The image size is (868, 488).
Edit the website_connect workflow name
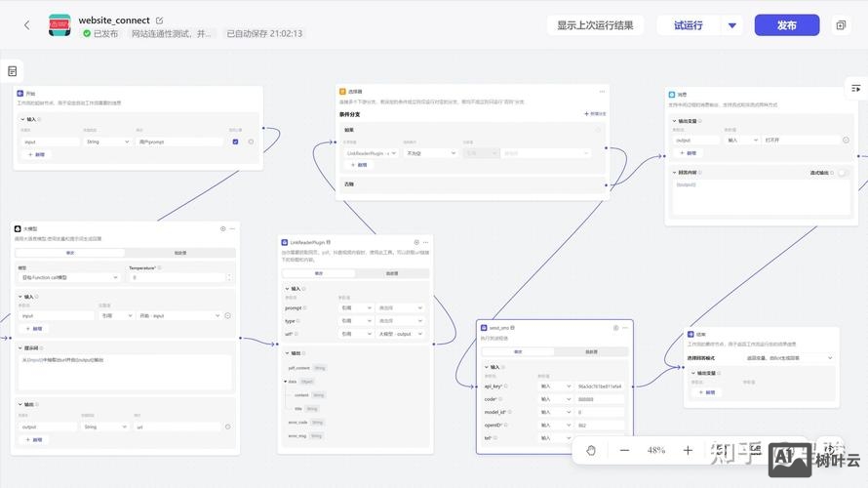coord(159,20)
